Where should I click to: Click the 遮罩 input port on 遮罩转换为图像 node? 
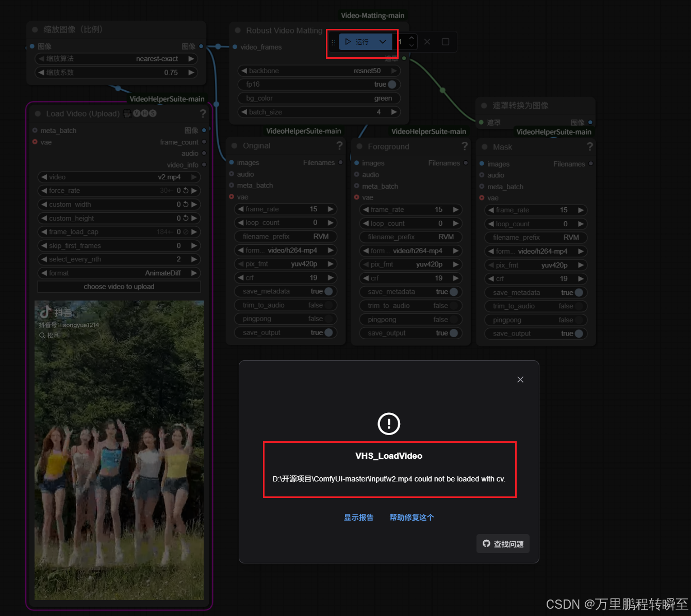point(482,122)
